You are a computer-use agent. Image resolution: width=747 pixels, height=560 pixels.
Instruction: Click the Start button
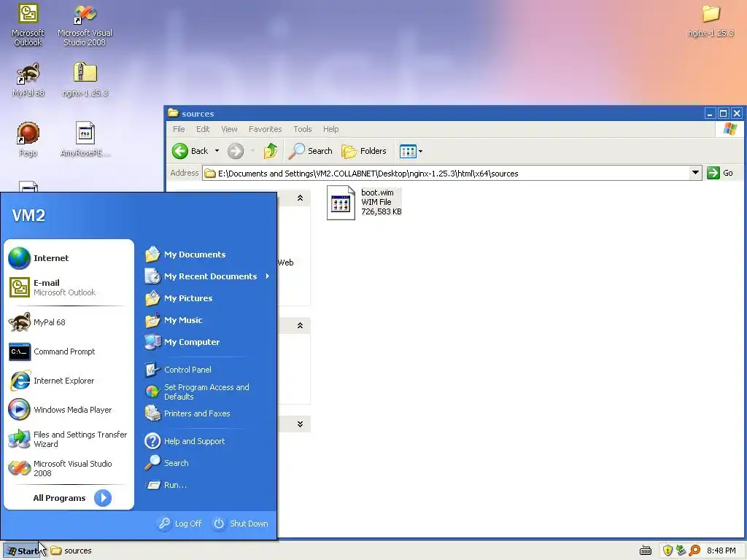tap(23, 551)
